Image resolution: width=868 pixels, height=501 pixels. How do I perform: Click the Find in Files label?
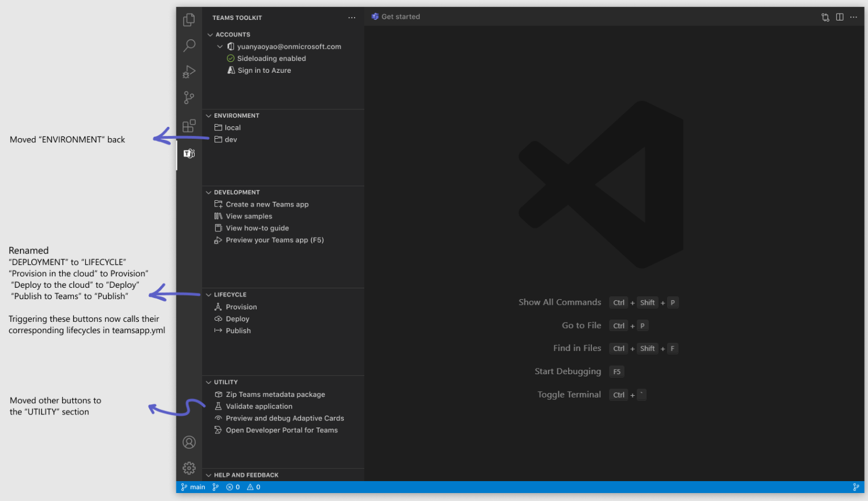pyautogui.click(x=577, y=348)
